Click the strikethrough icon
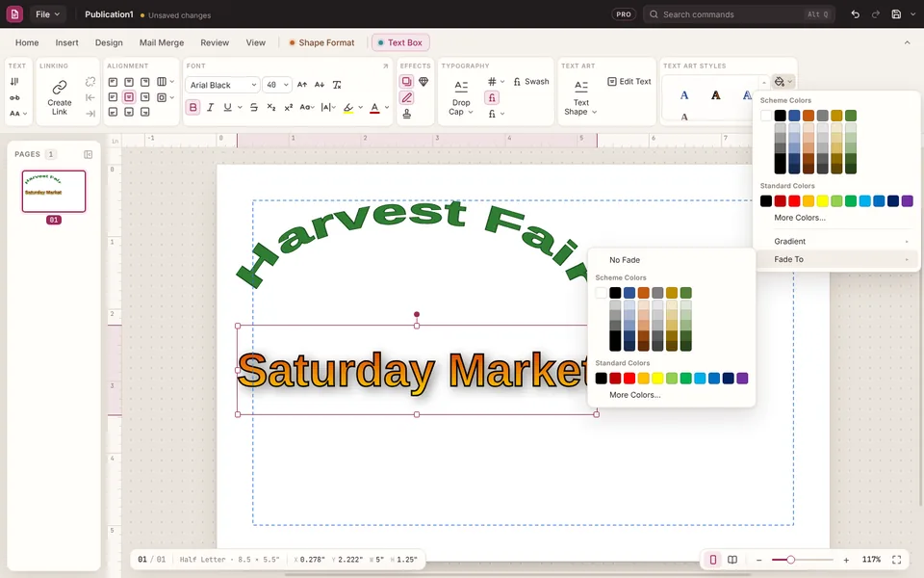This screenshot has height=578, width=924. click(x=254, y=107)
